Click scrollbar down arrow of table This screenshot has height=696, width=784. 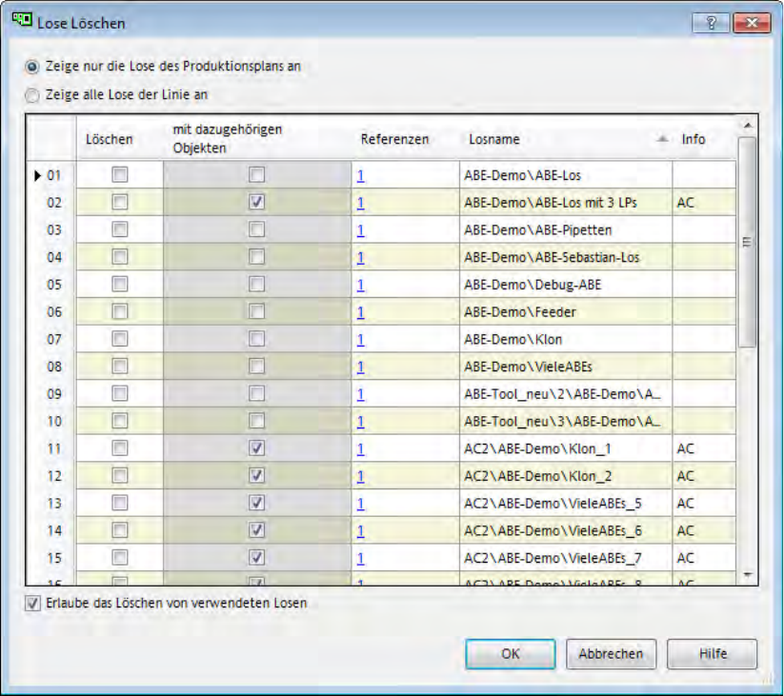click(x=748, y=575)
